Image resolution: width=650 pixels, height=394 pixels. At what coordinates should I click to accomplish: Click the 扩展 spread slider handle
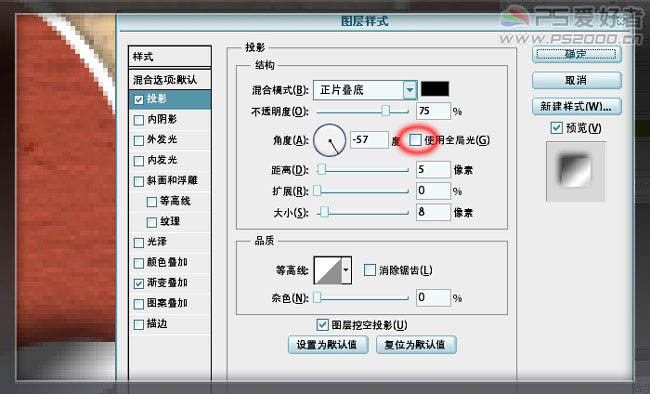pyautogui.click(x=317, y=190)
